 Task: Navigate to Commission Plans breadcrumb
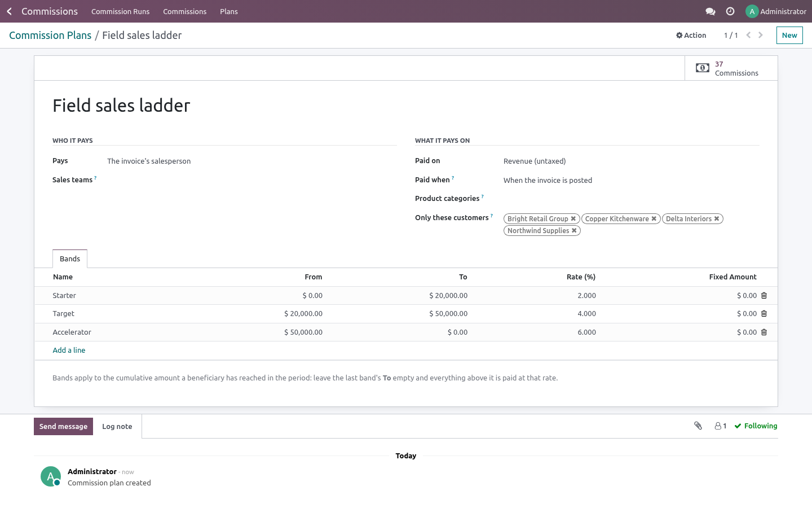50,35
